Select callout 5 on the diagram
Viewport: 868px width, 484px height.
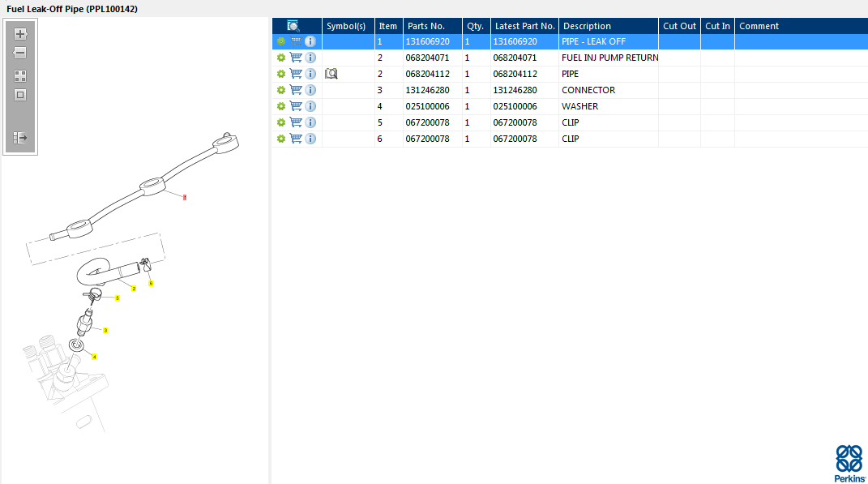118,298
